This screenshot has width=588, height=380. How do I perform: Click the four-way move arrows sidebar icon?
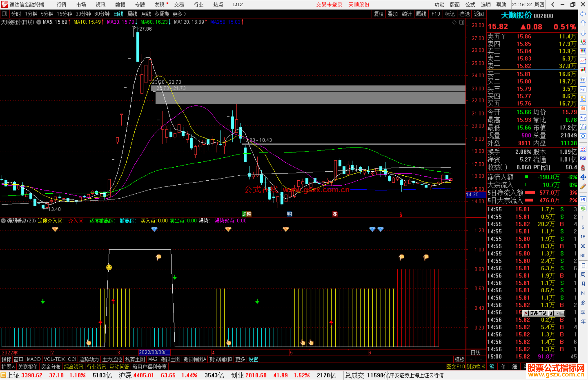[x=583, y=177]
